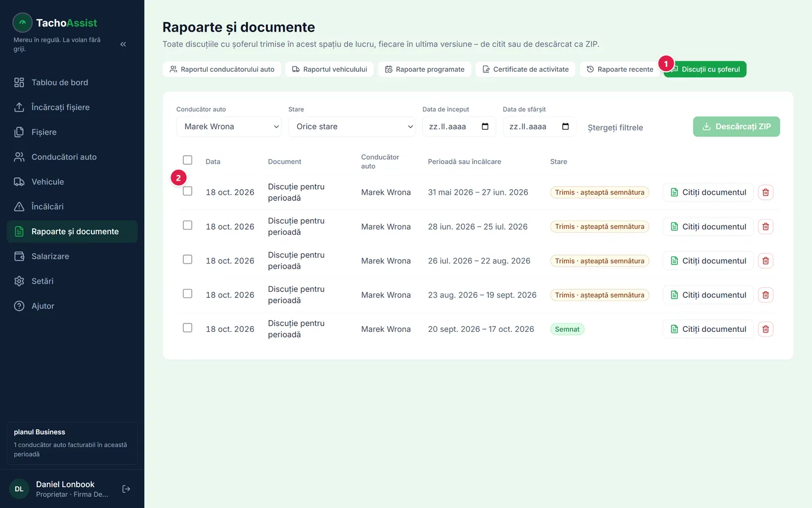The height and width of the screenshot is (508, 812).
Task: Switch to Rapoarte recente tab
Action: 620,69
